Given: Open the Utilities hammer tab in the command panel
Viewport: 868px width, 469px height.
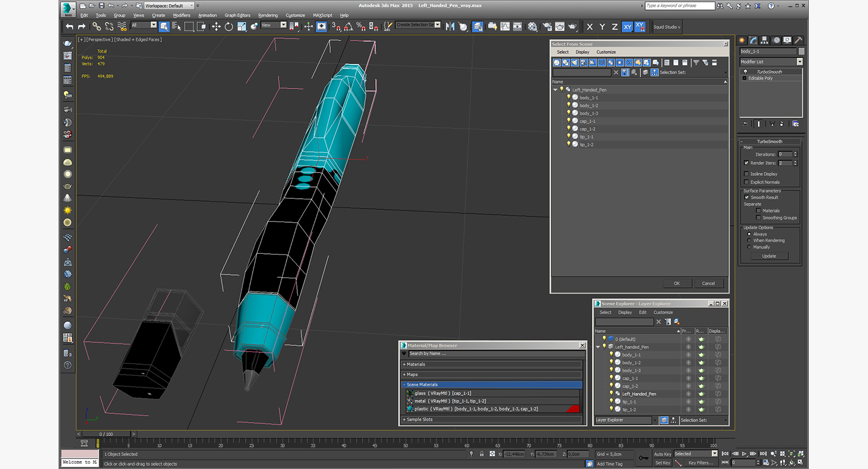Looking at the screenshot, I should [x=798, y=40].
